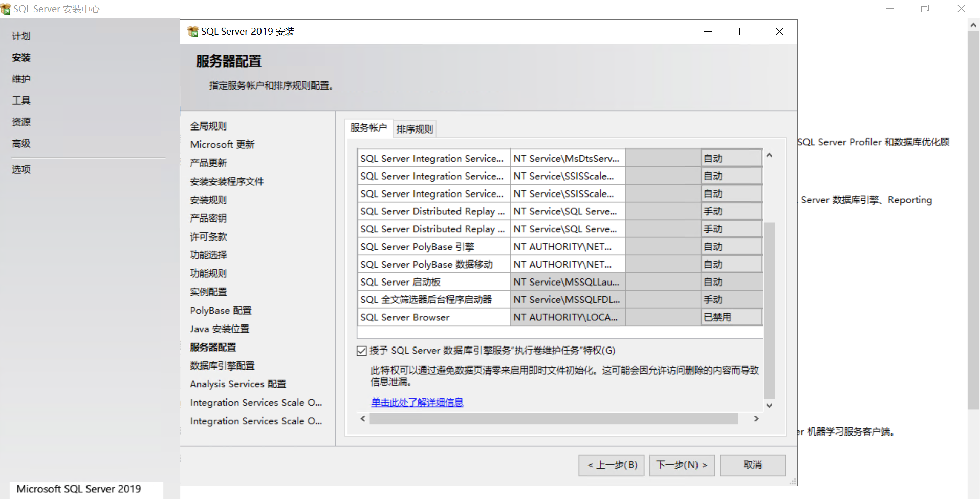Click the horizontal scrollbar thumb in the service panel
Viewport: 980px width, 499px height.
[554, 419]
